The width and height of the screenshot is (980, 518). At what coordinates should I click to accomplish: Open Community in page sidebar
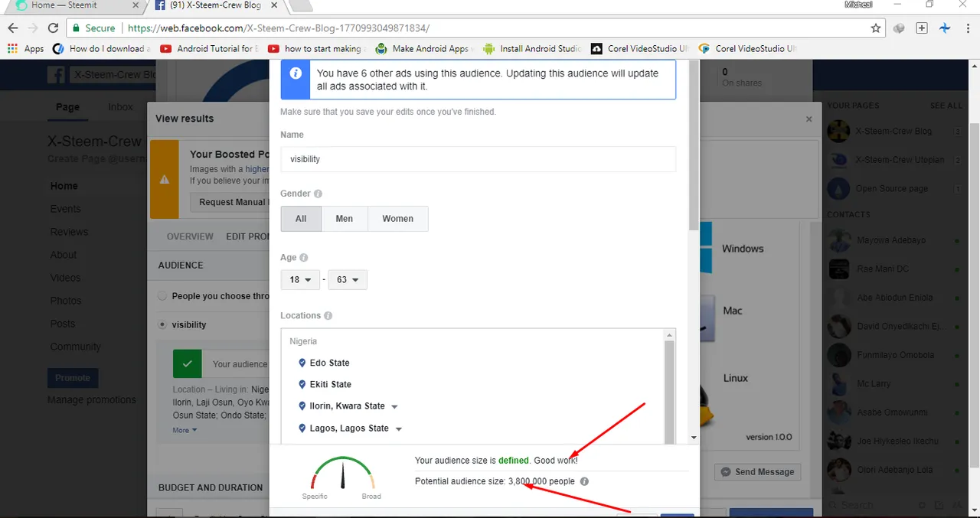[x=75, y=347]
